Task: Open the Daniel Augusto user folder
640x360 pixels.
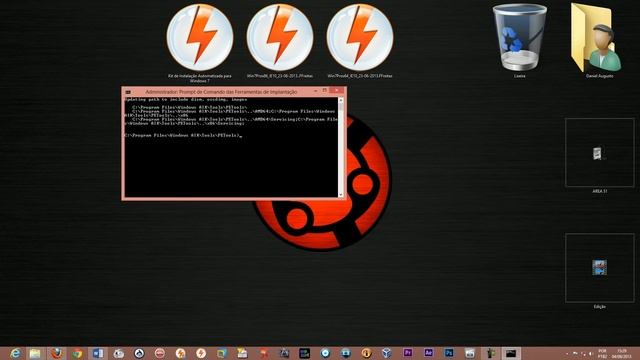Action: click(x=599, y=41)
